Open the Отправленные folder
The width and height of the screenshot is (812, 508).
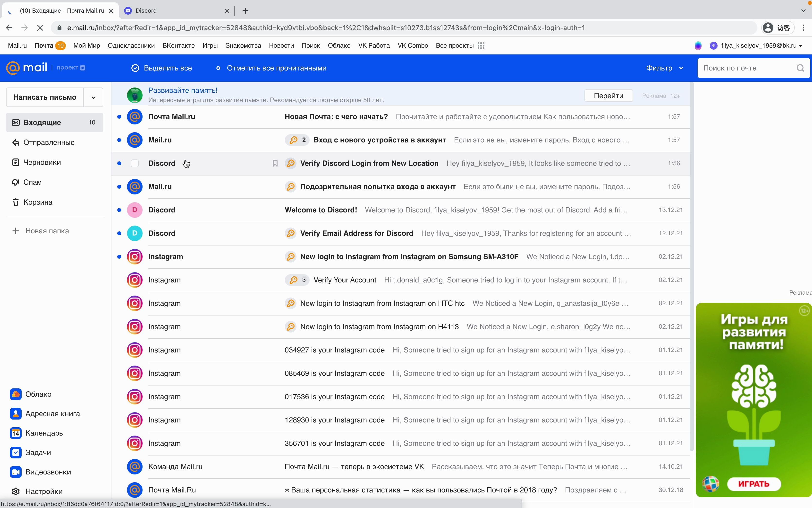[54, 142]
